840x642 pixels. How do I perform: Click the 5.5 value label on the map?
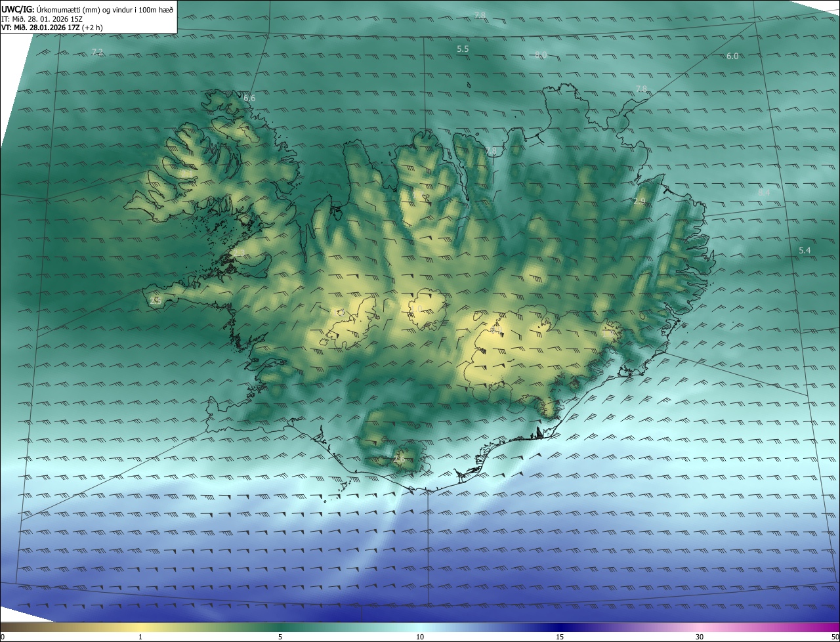(463, 49)
